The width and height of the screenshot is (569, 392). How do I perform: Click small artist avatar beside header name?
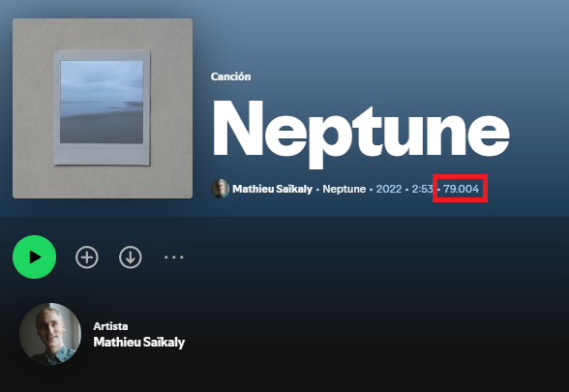tap(220, 189)
